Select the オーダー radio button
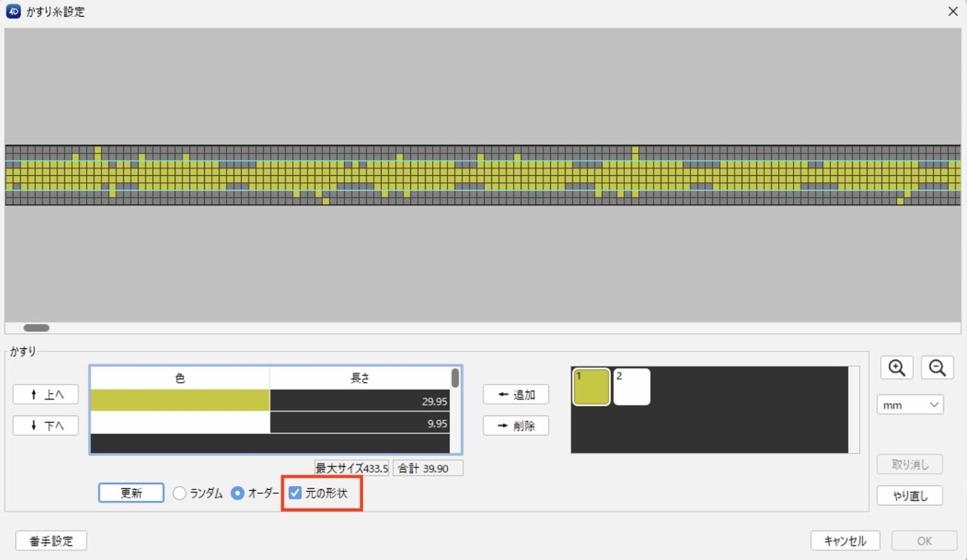This screenshot has width=967, height=560. [237, 493]
